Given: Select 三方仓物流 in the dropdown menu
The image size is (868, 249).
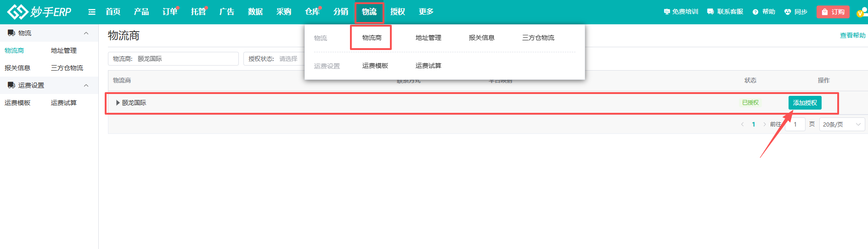Looking at the screenshot, I should pyautogui.click(x=538, y=38).
